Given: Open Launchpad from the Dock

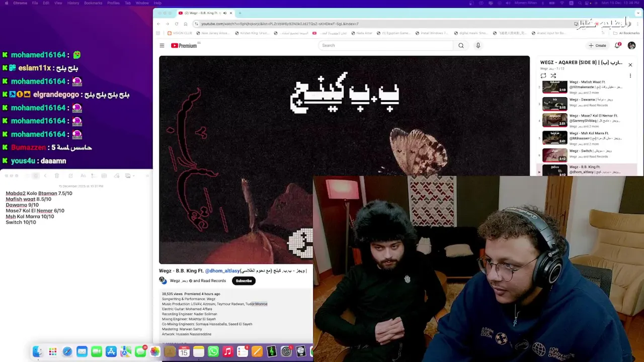Looking at the screenshot, I should (x=52, y=351).
